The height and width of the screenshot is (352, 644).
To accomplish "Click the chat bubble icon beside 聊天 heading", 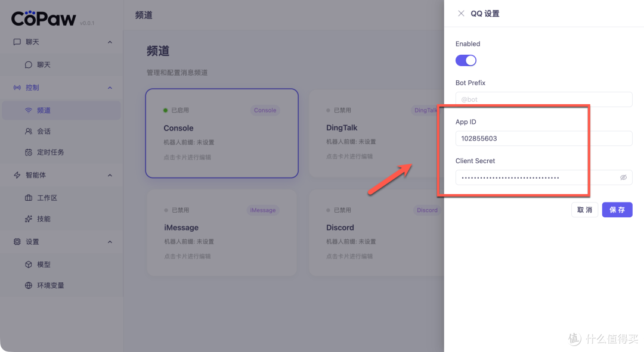I will (x=17, y=42).
